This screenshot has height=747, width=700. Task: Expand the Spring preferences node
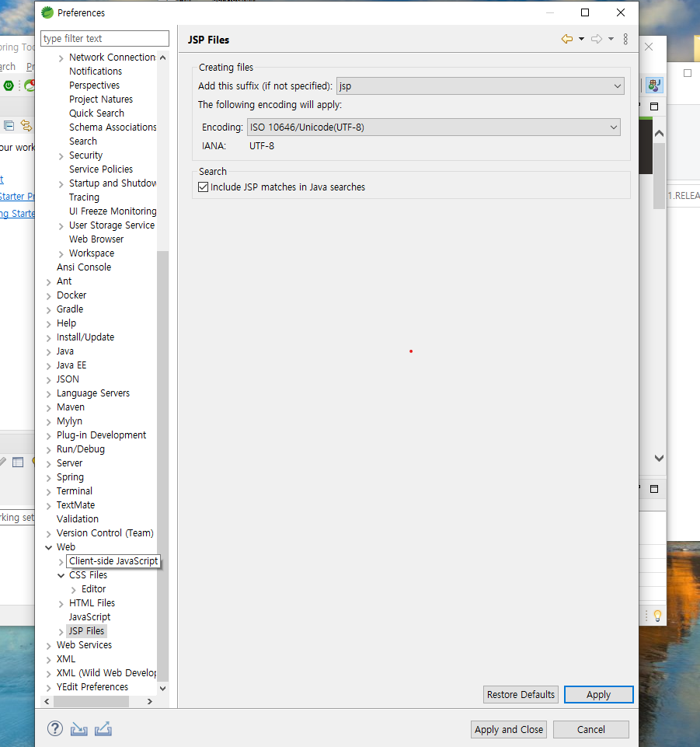[49, 478]
